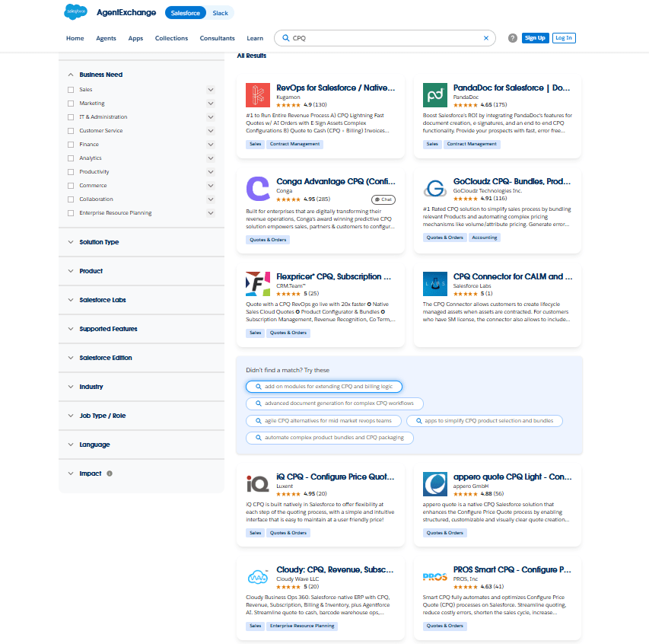
Task: Open the Conga Advantage CPQ logo
Action: (x=258, y=189)
